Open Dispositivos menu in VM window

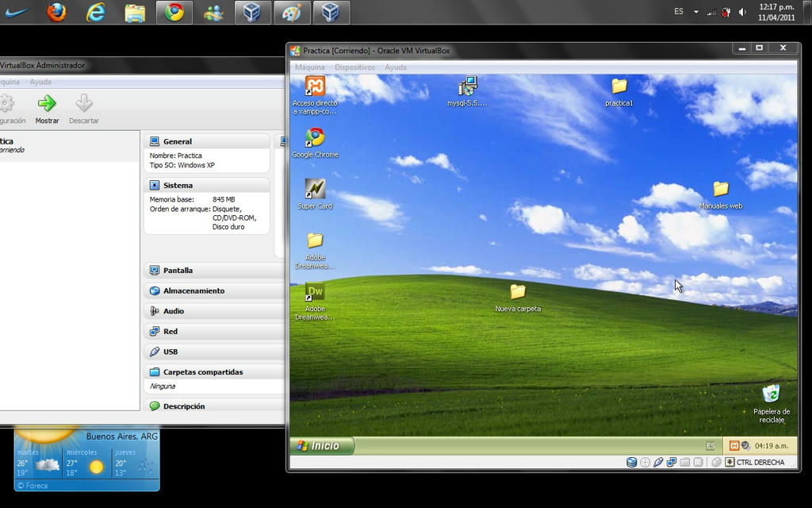click(x=354, y=67)
